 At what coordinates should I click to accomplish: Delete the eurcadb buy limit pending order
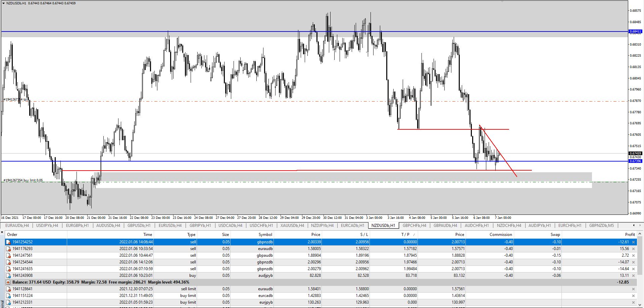pyautogui.click(x=634, y=296)
